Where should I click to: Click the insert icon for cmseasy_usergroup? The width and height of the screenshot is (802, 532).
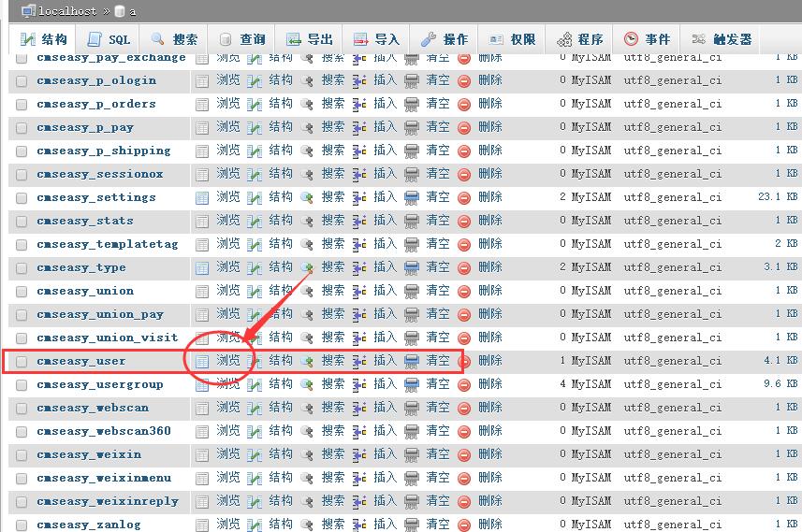pyautogui.click(x=359, y=384)
